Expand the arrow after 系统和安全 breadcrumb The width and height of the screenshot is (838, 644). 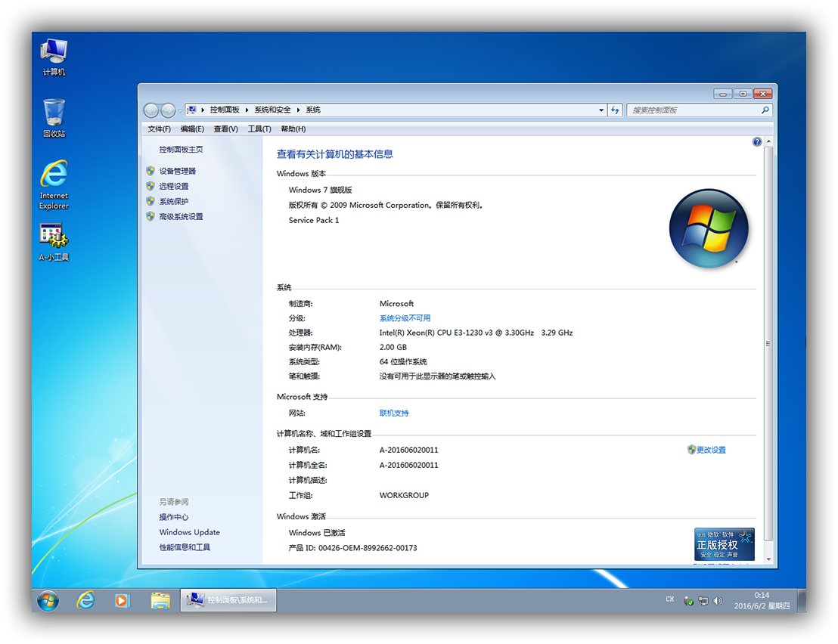[298, 110]
